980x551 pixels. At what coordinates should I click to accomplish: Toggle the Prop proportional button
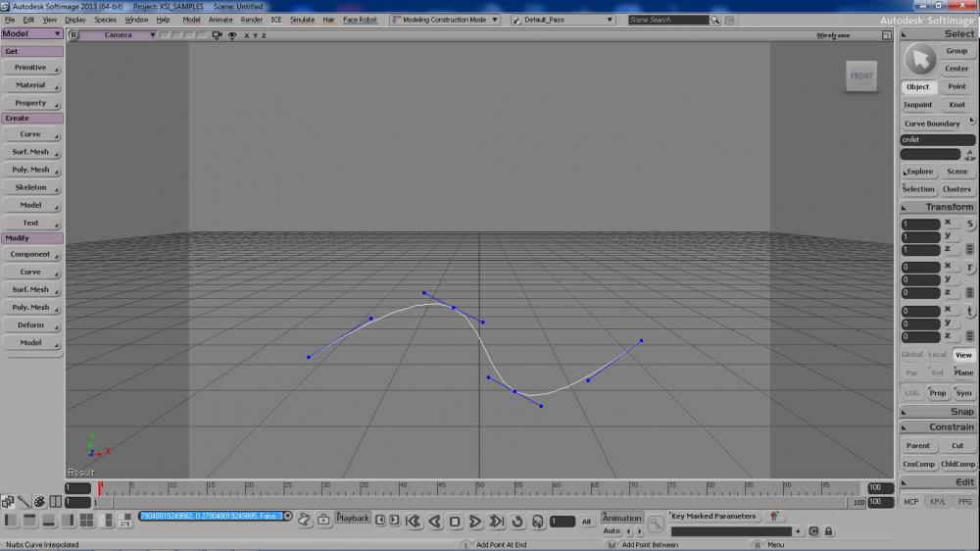[937, 393]
